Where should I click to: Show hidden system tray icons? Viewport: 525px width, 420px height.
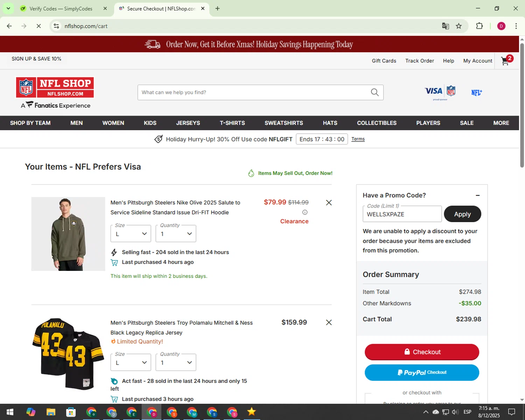426,412
